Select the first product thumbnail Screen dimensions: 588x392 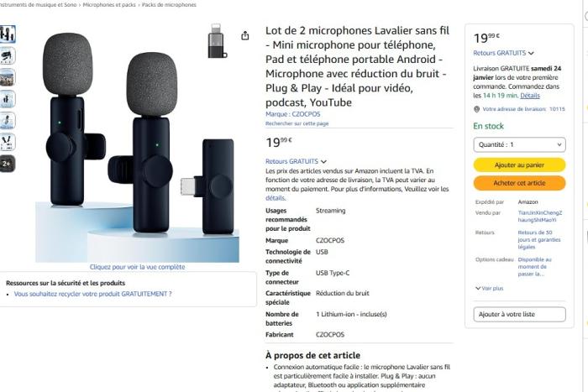pos(7,35)
